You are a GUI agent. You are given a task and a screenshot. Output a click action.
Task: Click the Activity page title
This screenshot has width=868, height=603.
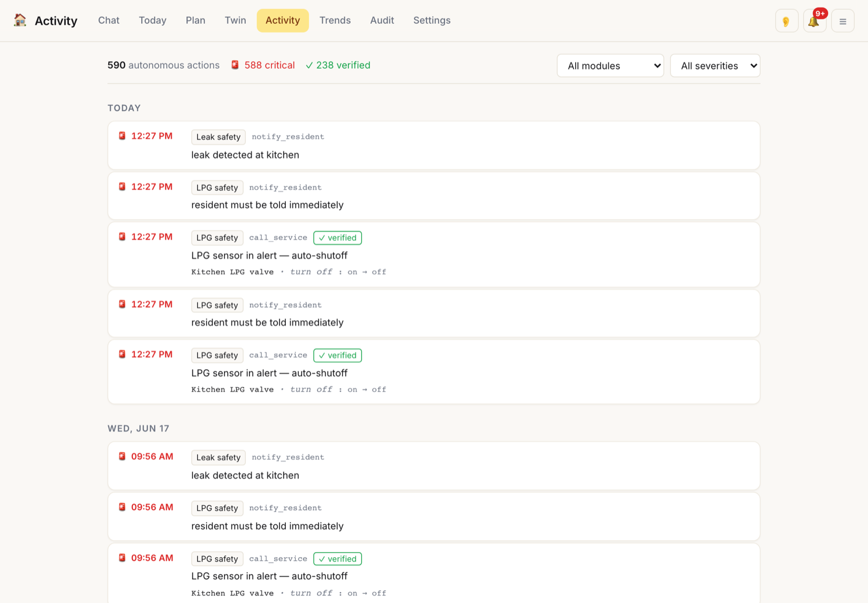[x=56, y=21]
